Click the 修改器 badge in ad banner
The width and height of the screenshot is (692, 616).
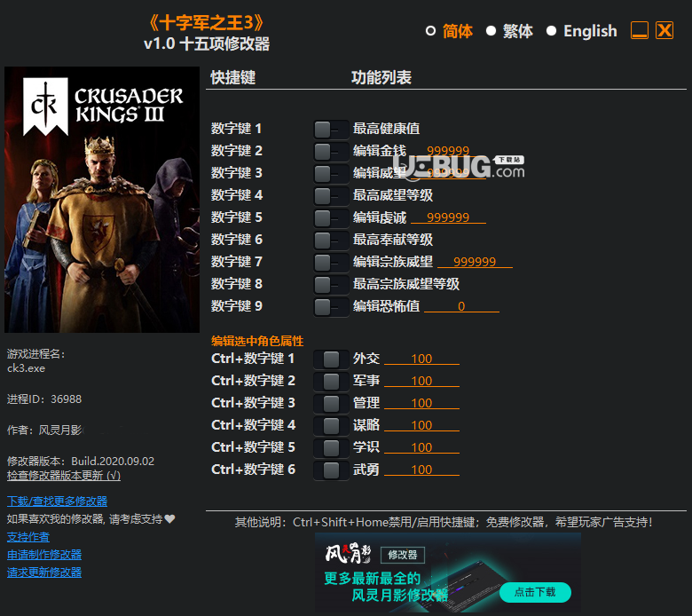(x=403, y=555)
